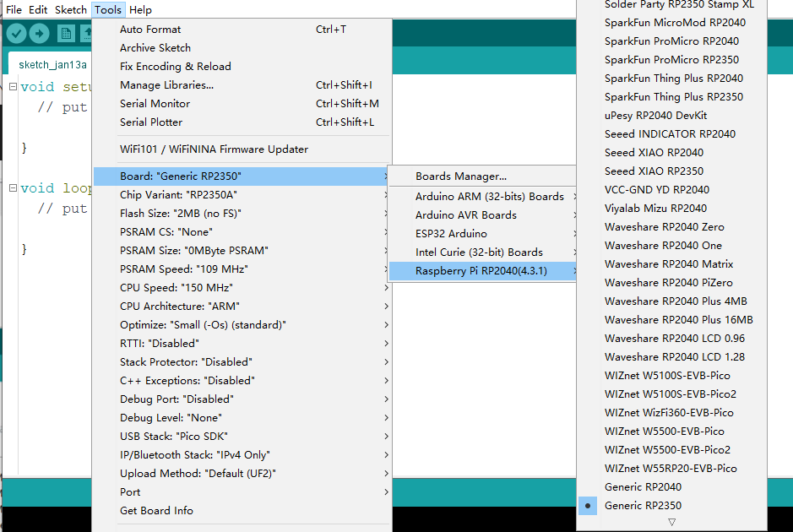Collapse the void loop code fold
The width and height of the screenshot is (793, 532).
click(x=14, y=188)
